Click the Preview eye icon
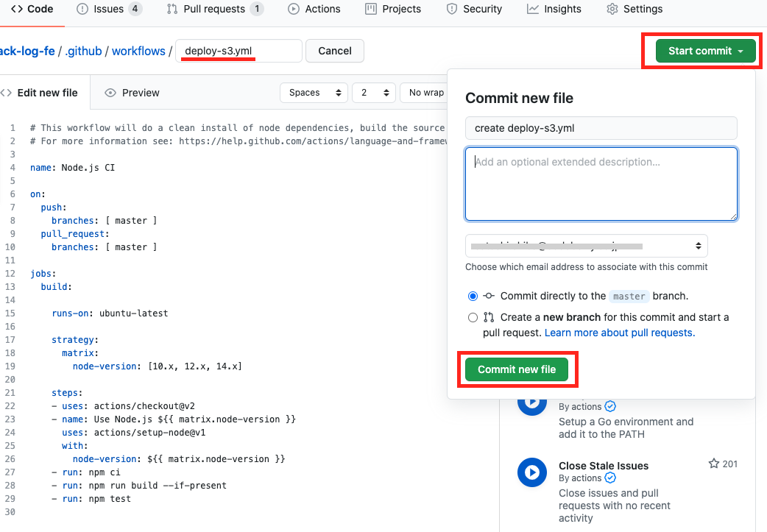Screen dimensions: 767x532 (x=110, y=93)
